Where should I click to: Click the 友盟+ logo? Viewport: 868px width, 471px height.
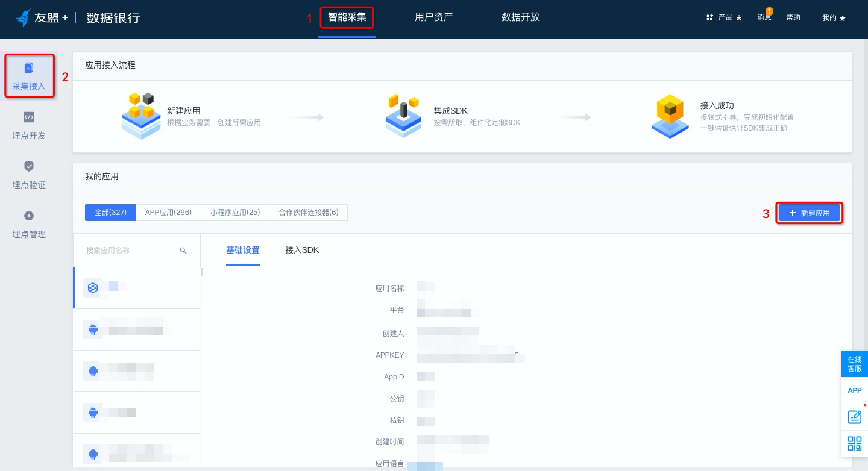[x=42, y=17]
